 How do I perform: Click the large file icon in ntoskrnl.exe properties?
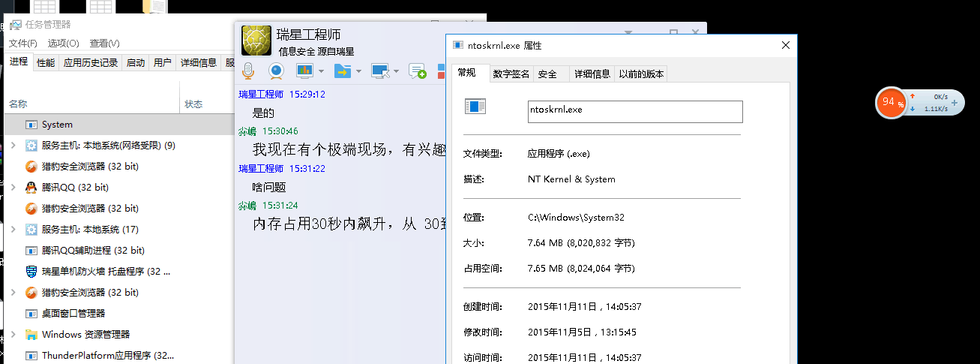click(x=475, y=107)
